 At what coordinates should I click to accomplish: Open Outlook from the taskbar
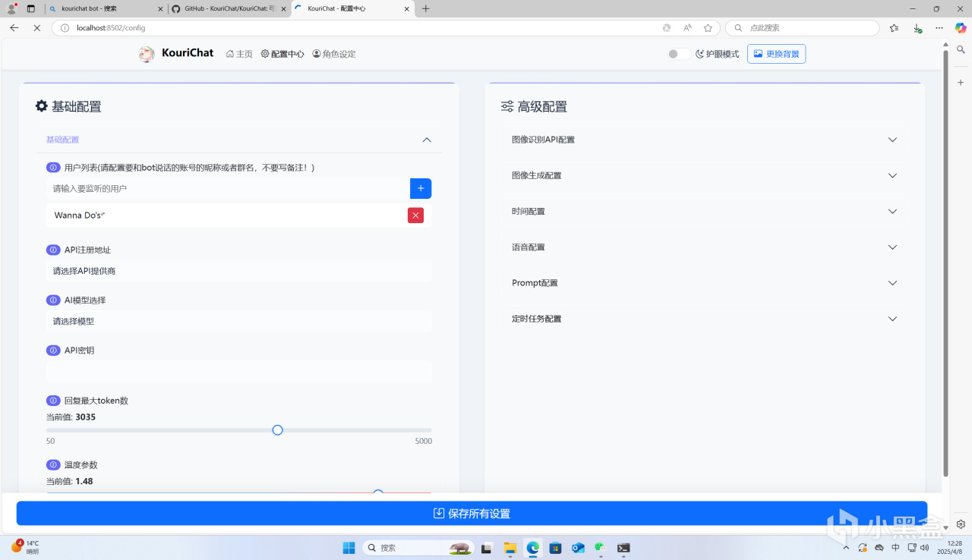click(x=578, y=548)
